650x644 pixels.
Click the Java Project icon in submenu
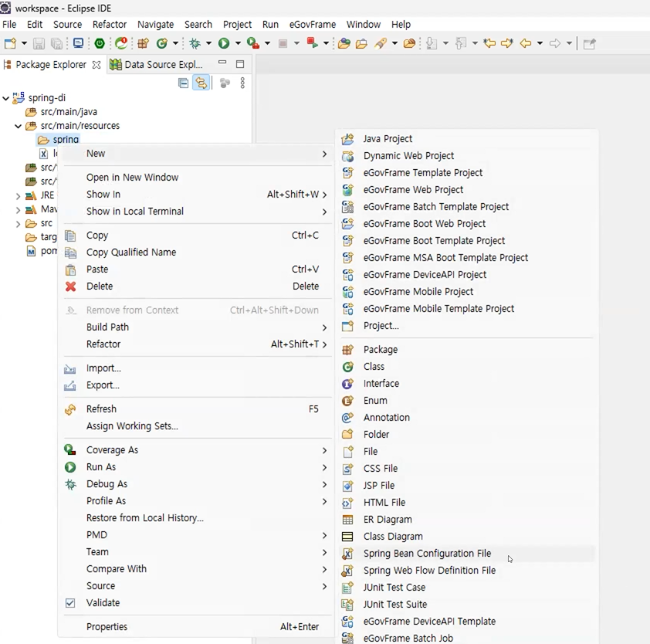pyautogui.click(x=348, y=139)
